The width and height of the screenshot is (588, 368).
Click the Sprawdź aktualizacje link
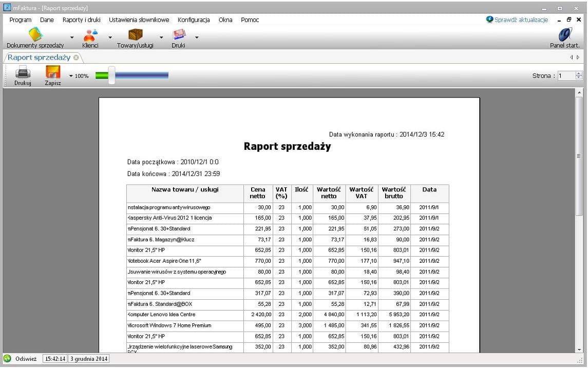point(521,20)
